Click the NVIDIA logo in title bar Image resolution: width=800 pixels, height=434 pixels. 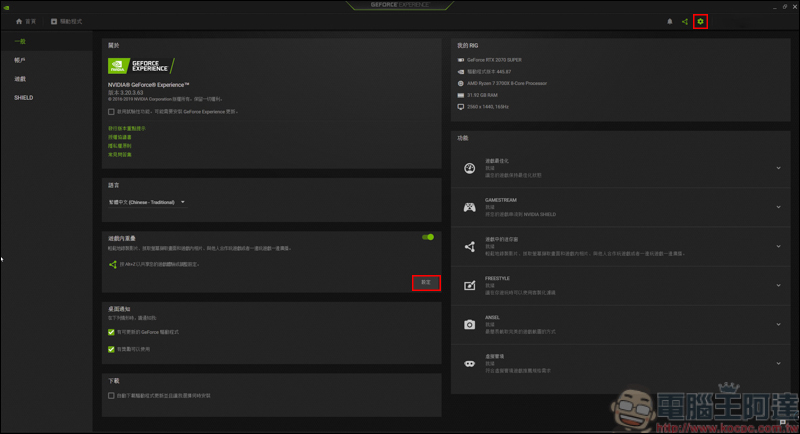tap(6, 7)
